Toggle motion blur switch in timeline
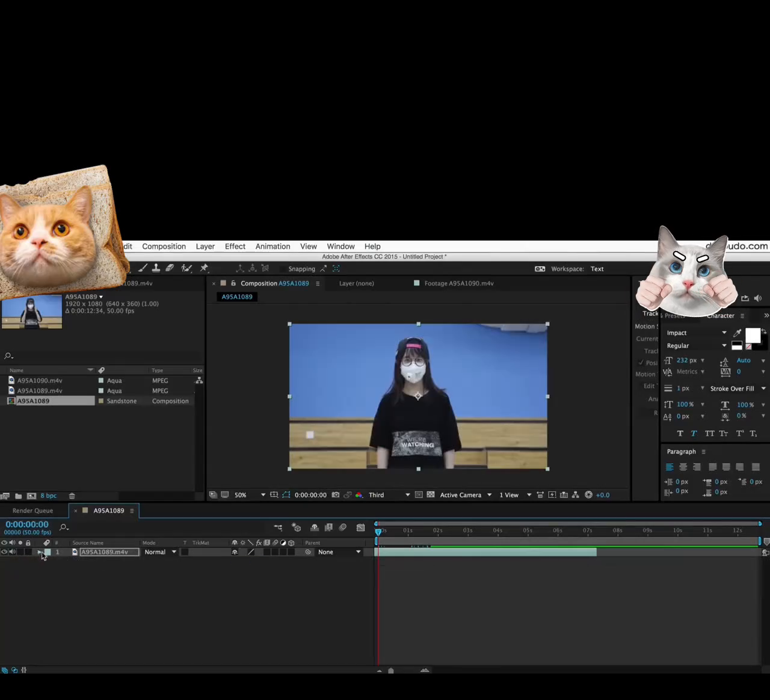The image size is (770, 700). (x=343, y=527)
